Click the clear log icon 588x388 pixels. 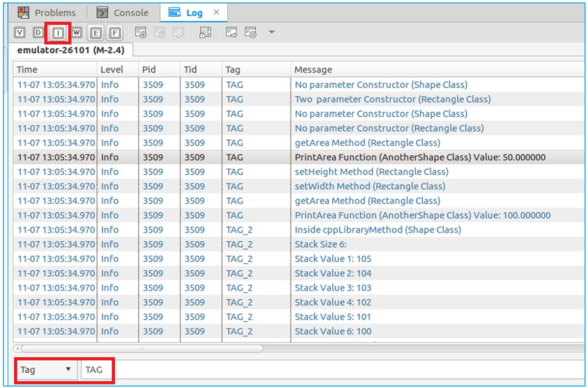[x=251, y=33]
